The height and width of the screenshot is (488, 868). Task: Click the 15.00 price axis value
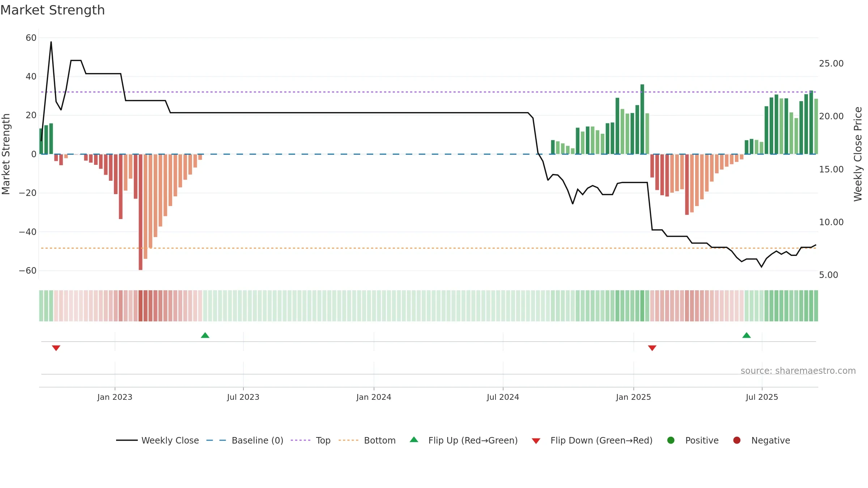pyautogui.click(x=831, y=170)
